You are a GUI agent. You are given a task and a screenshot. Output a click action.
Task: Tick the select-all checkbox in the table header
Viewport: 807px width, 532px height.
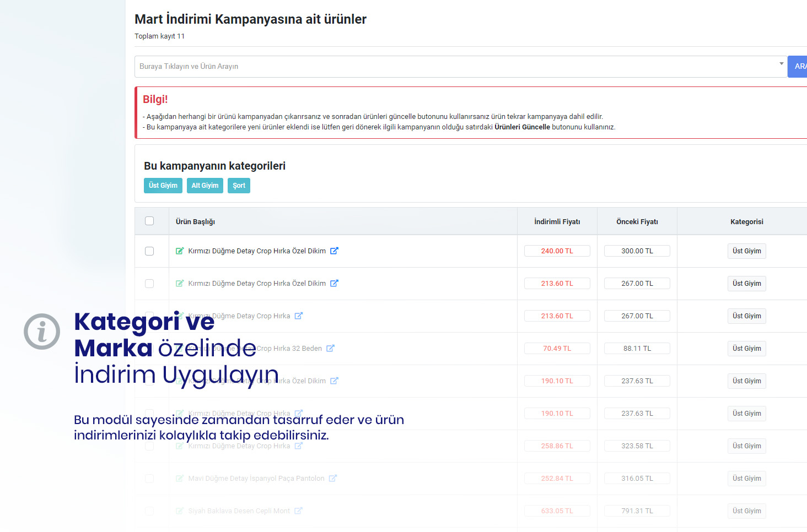(x=149, y=221)
